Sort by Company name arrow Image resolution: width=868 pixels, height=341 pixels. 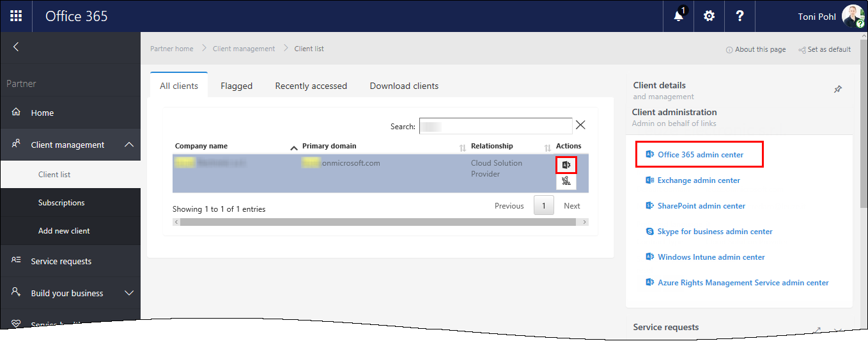click(x=294, y=147)
